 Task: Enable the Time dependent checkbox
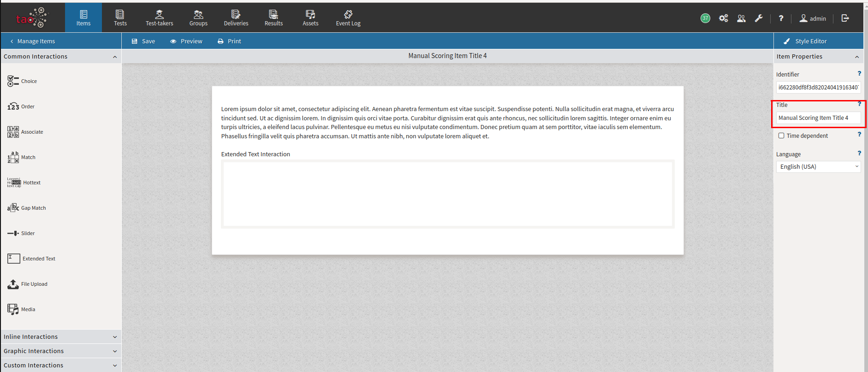(781, 136)
